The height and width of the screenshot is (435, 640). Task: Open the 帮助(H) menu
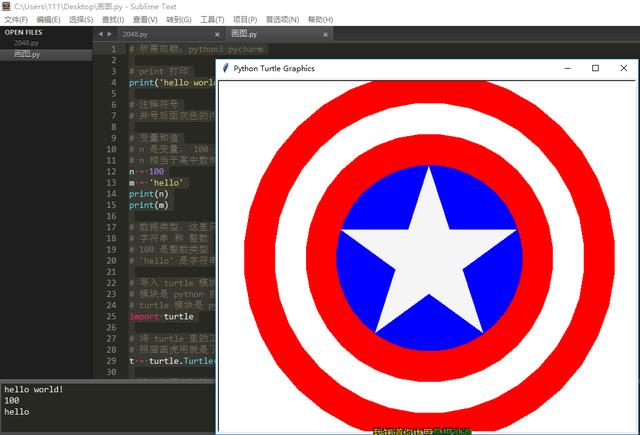click(x=320, y=20)
